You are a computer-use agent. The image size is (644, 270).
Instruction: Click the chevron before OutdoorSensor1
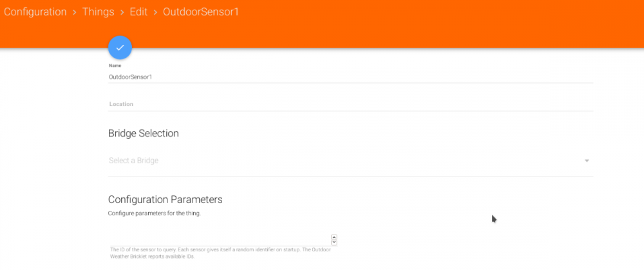click(x=155, y=12)
